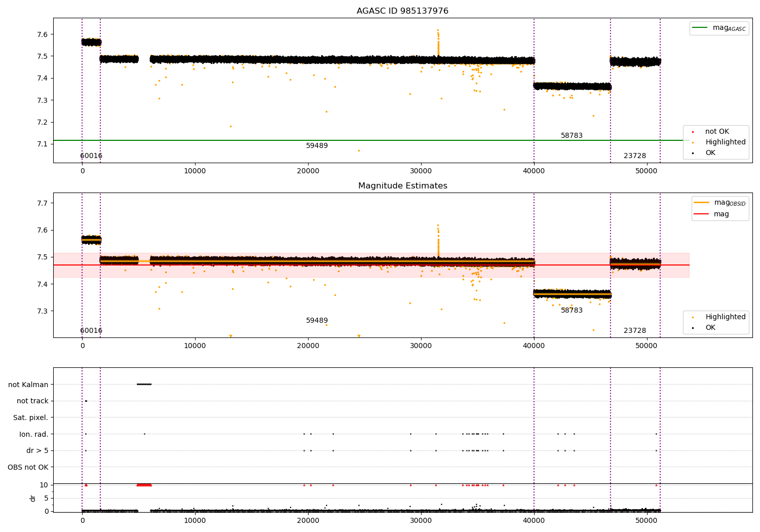Click the 10 tick on the dr axis
This screenshot has height=532, width=760.
(44, 485)
